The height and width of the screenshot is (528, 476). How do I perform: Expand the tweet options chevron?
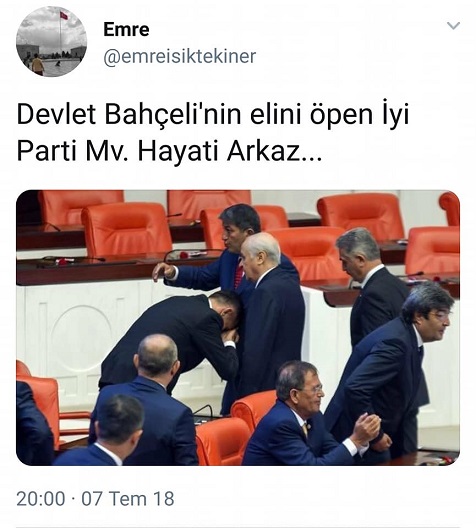point(453,26)
